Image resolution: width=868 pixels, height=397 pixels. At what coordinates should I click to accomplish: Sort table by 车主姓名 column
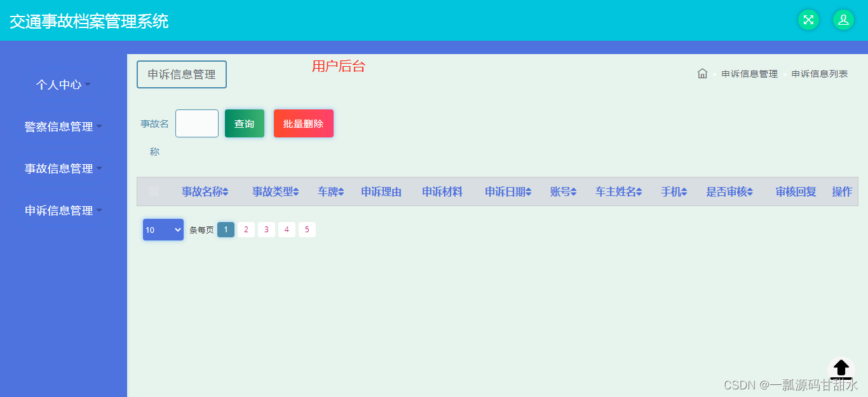[x=619, y=192]
